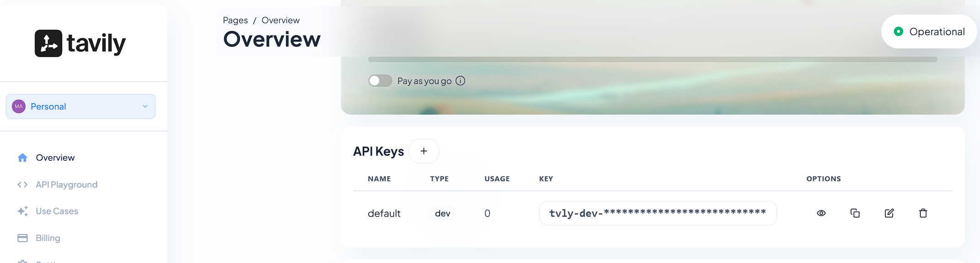
Task: Click the Use Cases sparkle icon
Action: pyautogui.click(x=22, y=211)
